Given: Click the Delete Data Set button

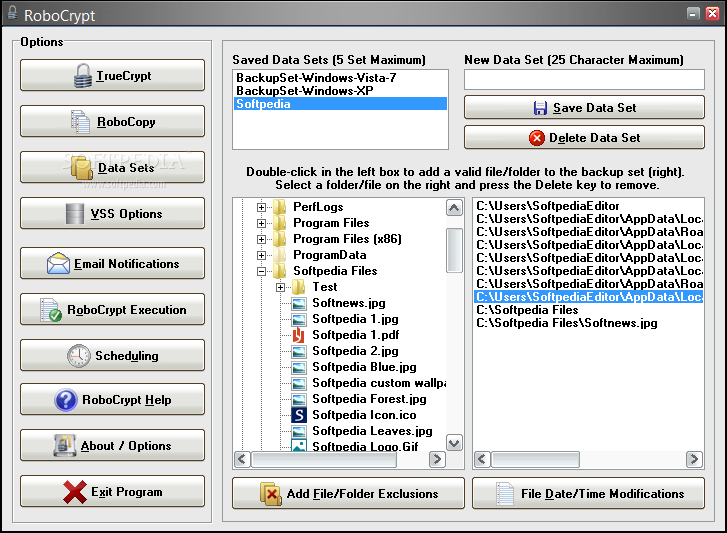Looking at the screenshot, I should [584, 138].
